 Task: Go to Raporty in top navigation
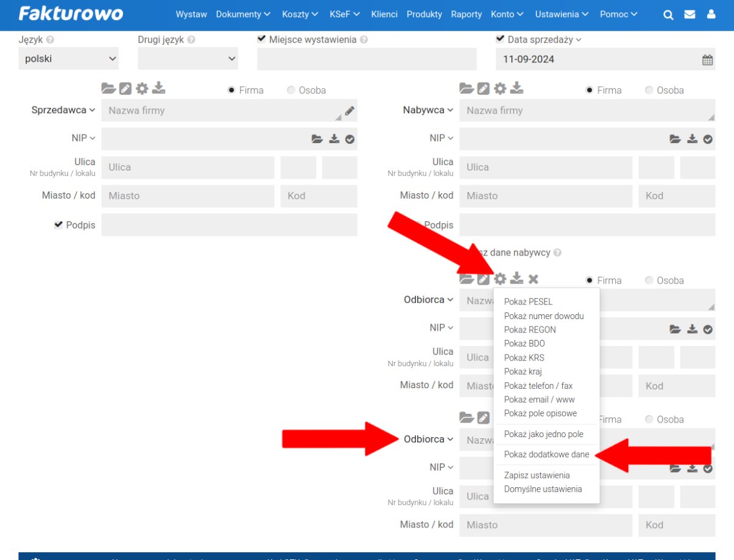coord(466,14)
